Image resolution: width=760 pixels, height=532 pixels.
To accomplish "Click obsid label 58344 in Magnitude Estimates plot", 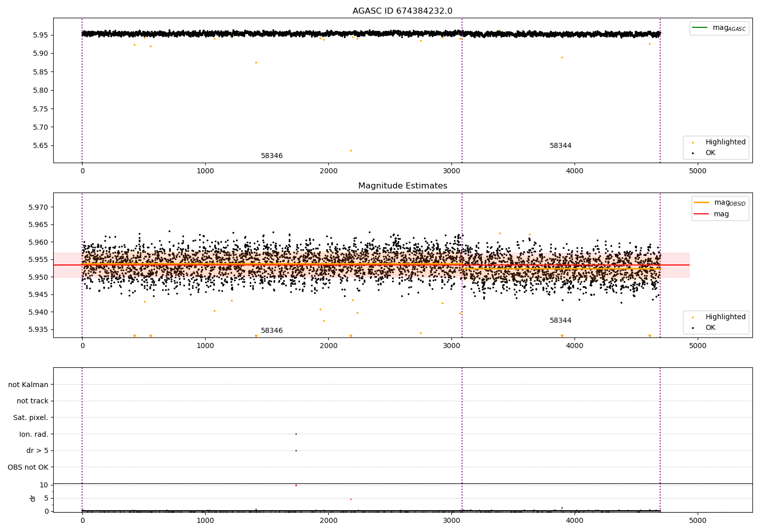I will (560, 321).
